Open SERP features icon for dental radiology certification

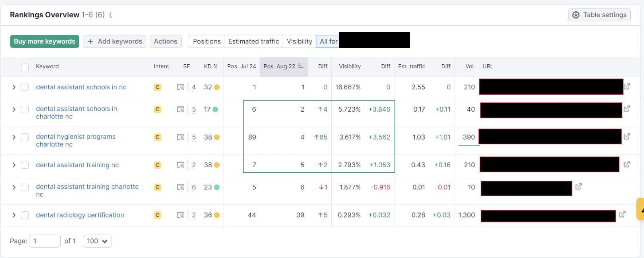pyautogui.click(x=181, y=215)
